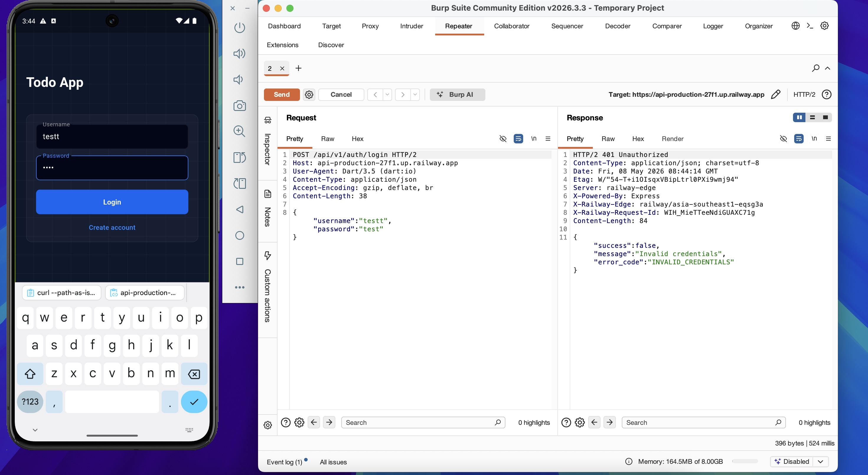Rotate emulator left with rotate icon
Screen dimensions: 868x475
click(239, 184)
